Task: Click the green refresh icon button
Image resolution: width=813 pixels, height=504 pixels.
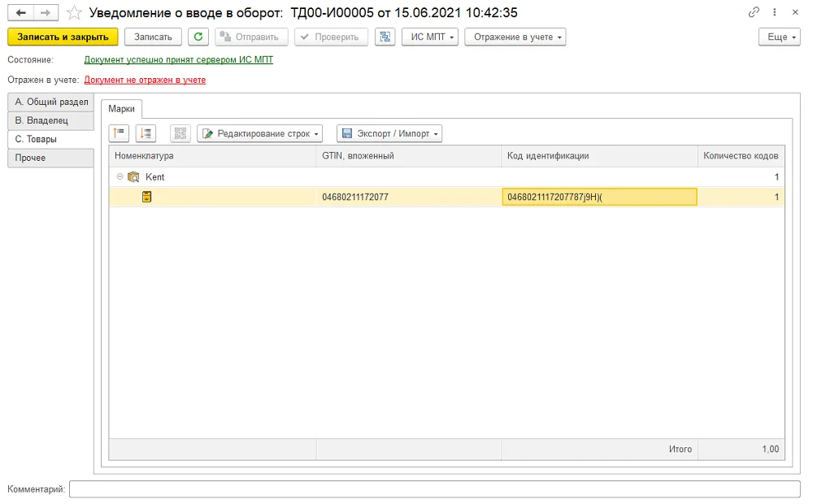Action: click(x=198, y=37)
